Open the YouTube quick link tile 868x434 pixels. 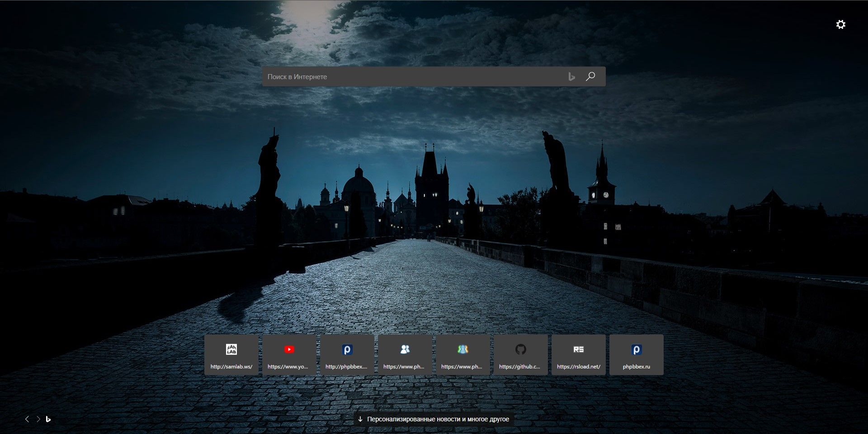coord(289,355)
